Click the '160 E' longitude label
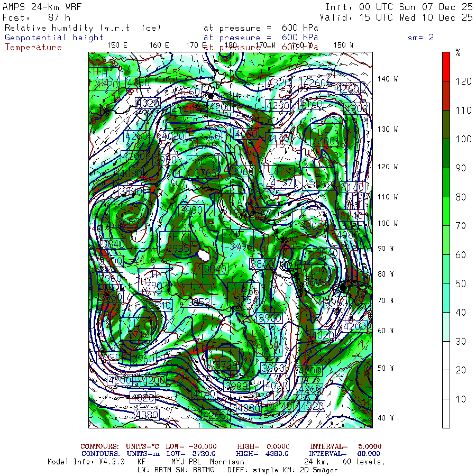 point(159,45)
